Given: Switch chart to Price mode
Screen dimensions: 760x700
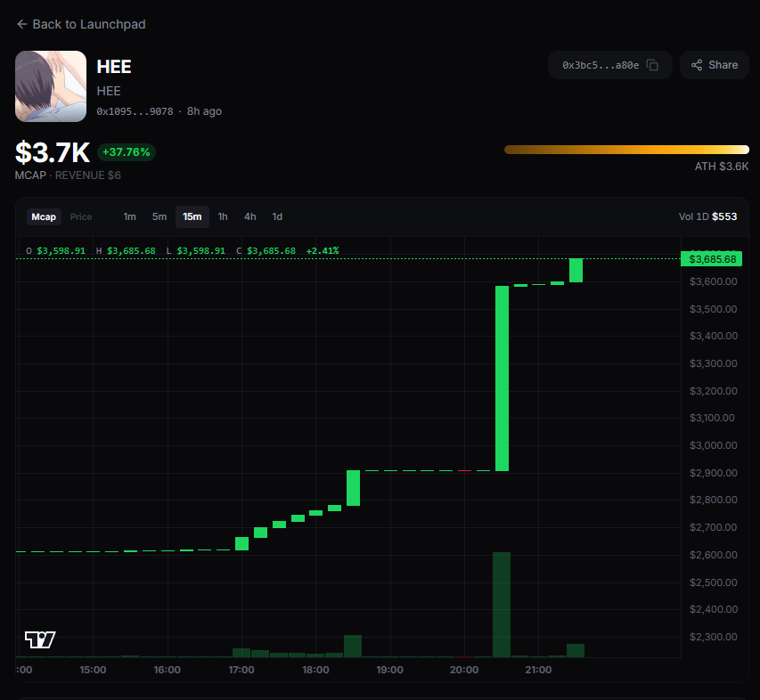Looking at the screenshot, I should [x=81, y=216].
